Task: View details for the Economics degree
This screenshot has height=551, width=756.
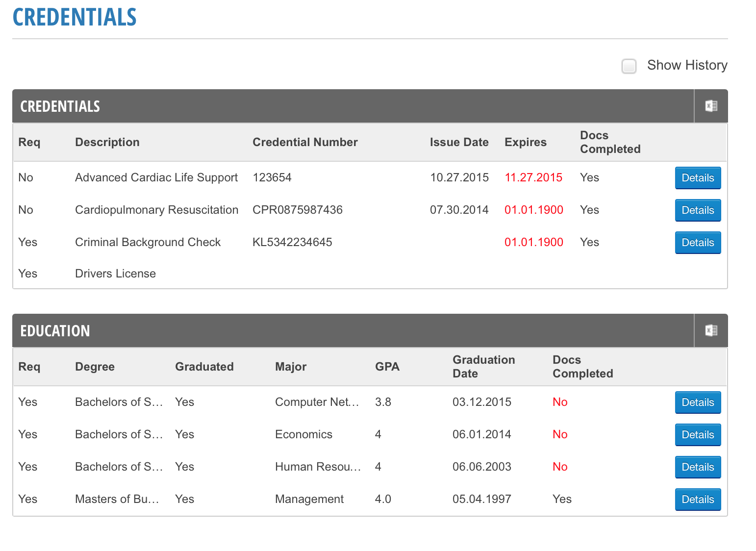Action: (698, 435)
